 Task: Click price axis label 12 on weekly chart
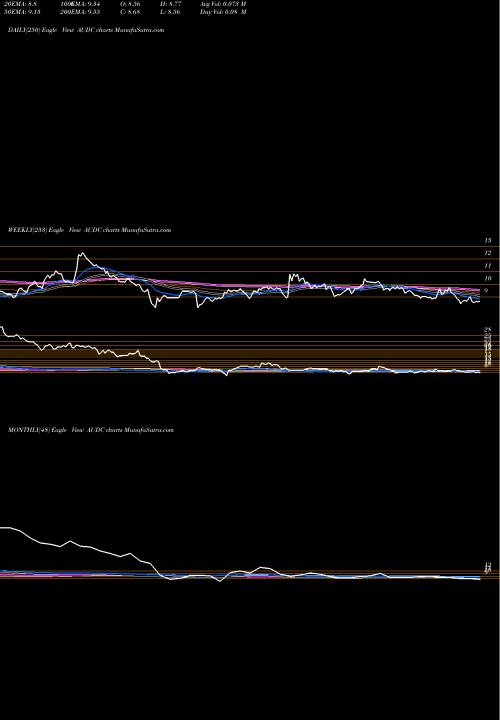click(x=488, y=253)
